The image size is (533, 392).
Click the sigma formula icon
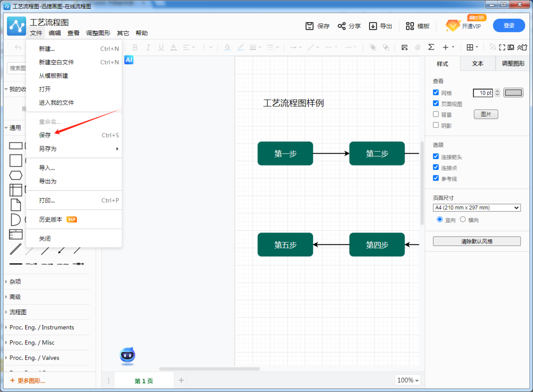point(431,47)
